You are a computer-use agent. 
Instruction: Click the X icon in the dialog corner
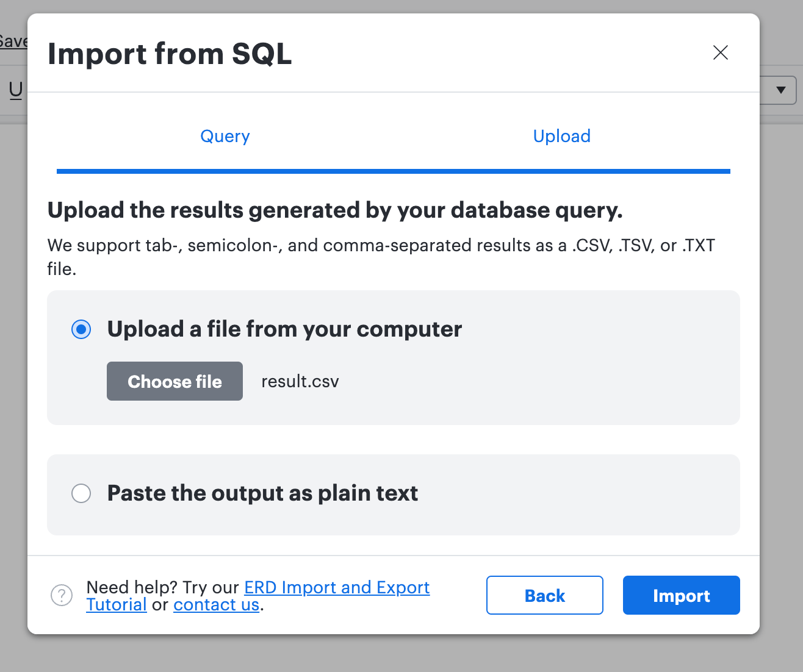point(721,53)
